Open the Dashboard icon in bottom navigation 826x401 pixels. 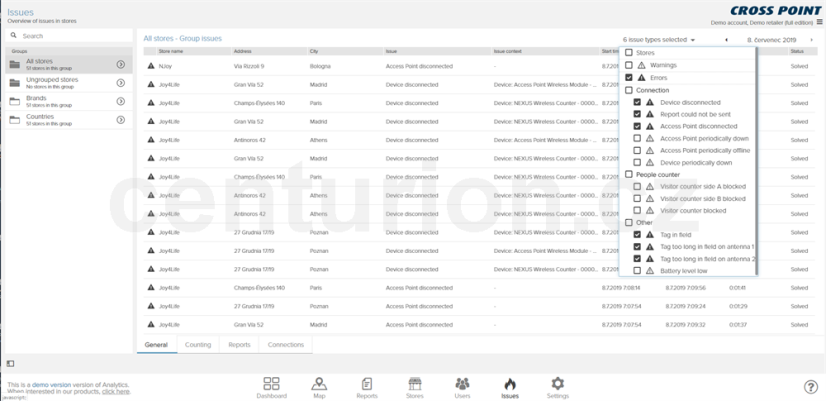coord(271,384)
